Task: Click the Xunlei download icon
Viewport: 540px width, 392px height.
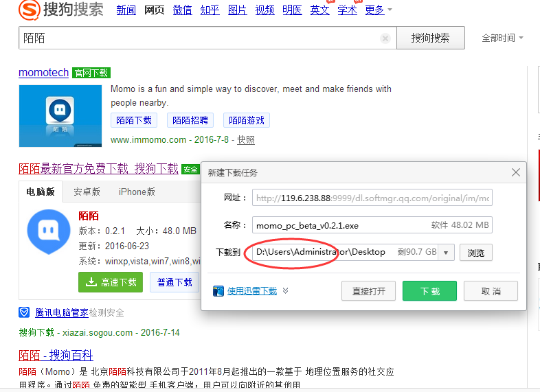Action: click(x=218, y=291)
